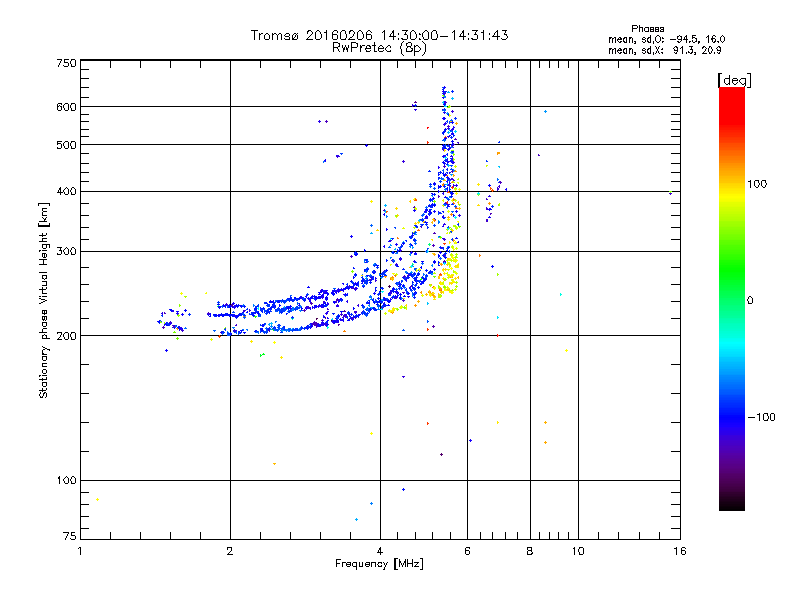Screen dimensions: 800x600
Task: Click the x-axis label 'Frequency [MHz]'
Action: [x=379, y=564]
